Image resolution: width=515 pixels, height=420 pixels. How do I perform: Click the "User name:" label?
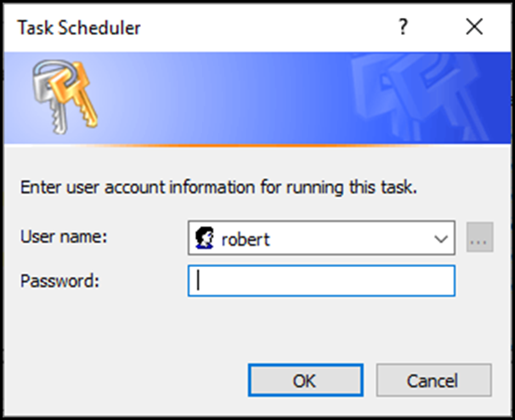point(64,236)
